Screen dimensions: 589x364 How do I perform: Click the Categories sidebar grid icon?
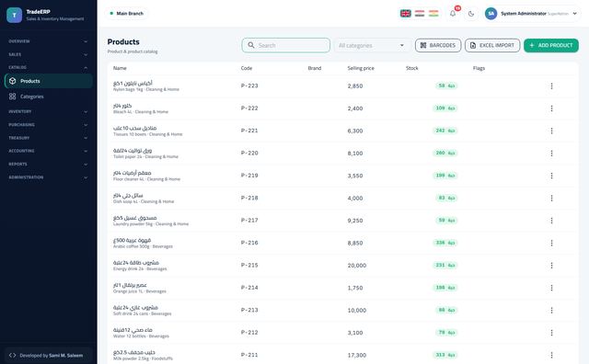(12, 97)
